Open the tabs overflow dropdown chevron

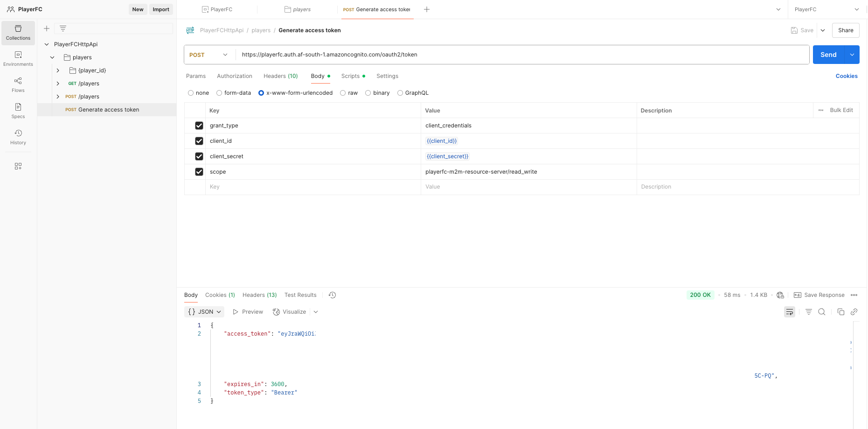[x=778, y=9]
